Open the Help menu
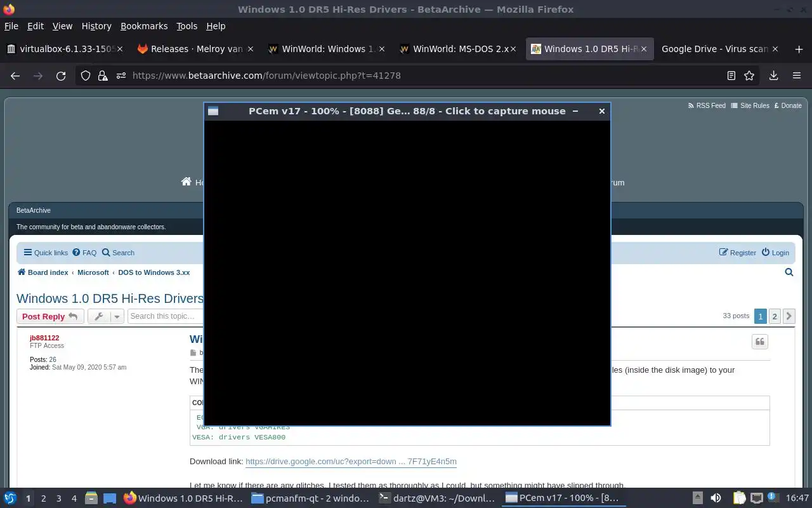Viewport: 812px width, 508px height. [x=216, y=26]
